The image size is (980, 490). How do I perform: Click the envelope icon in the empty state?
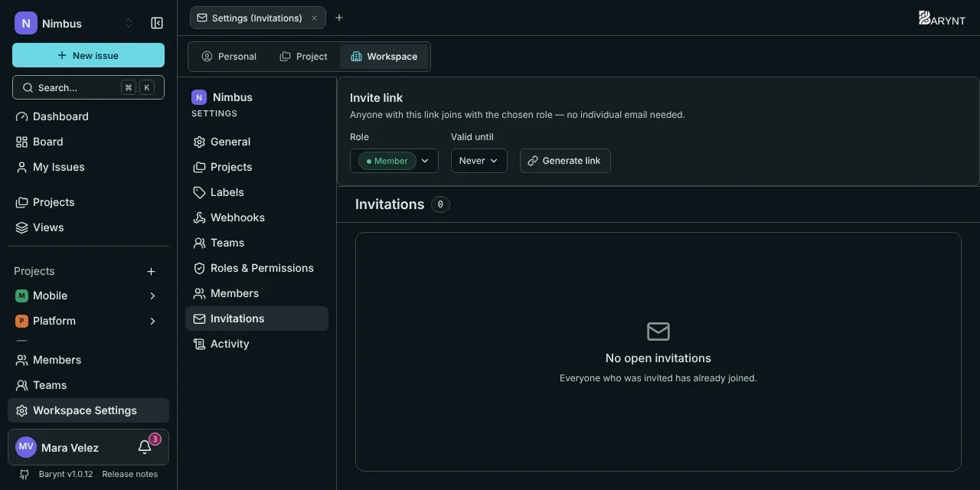point(658,332)
